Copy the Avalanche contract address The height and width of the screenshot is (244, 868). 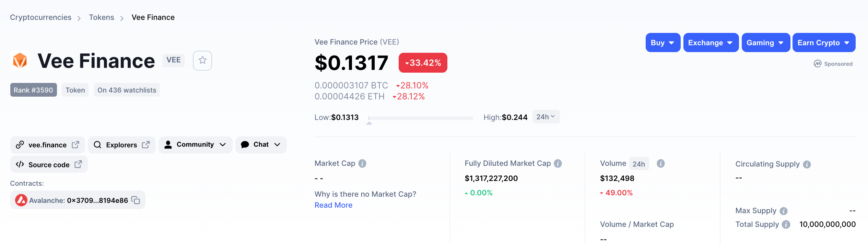(x=136, y=200)
